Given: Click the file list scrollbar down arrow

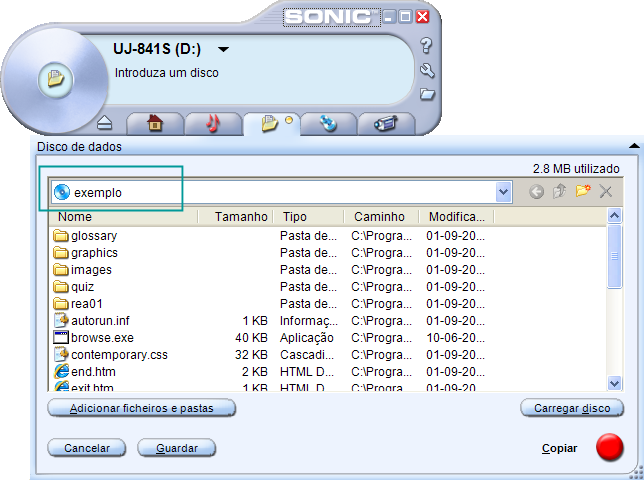Looking at the screenshot, I should pyautogui.click(x=615, y=383).
